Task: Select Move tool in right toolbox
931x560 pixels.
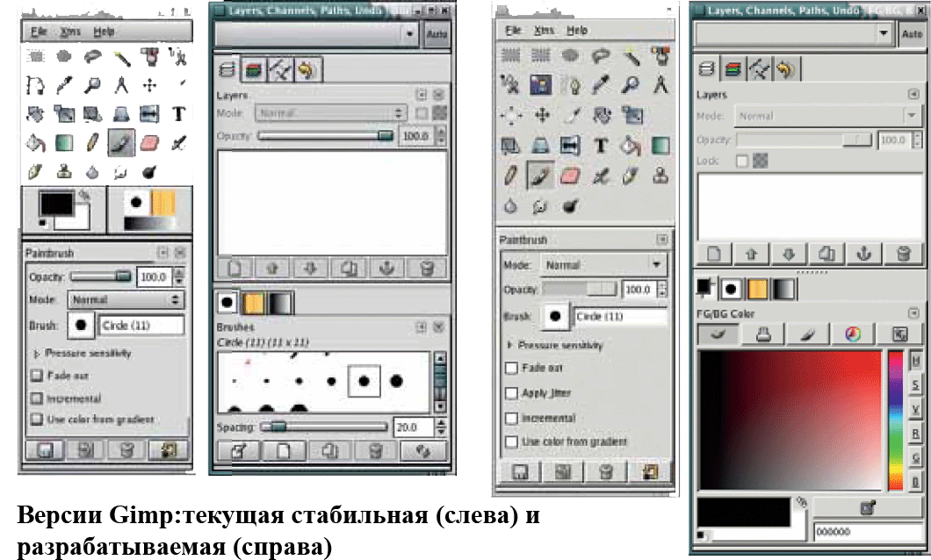Action: tap(542, 114)
